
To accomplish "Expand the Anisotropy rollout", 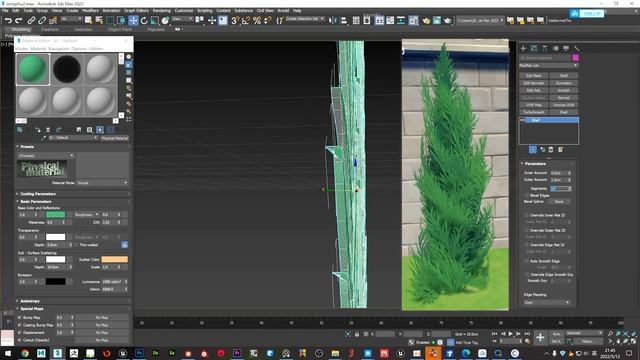I will point(30,301).
